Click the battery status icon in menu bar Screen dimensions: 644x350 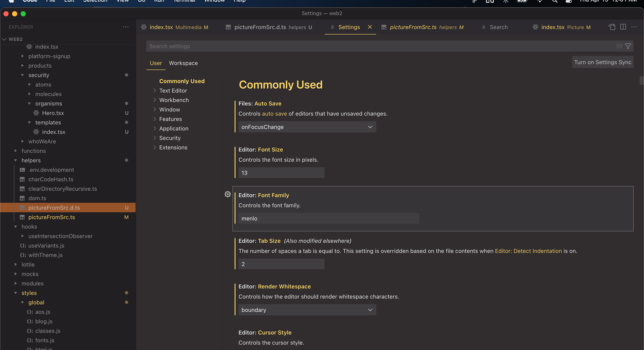[522, 1]
